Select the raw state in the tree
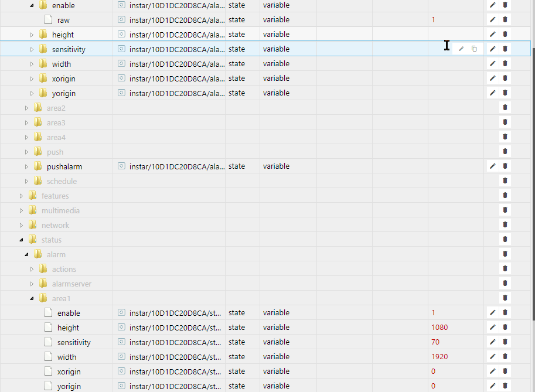535x392 pixels. (63, 20)
